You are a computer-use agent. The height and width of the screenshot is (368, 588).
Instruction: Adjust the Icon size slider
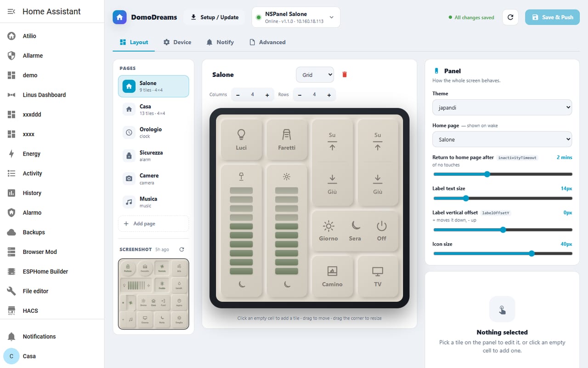pyautogui.click(x=503, y=253)
